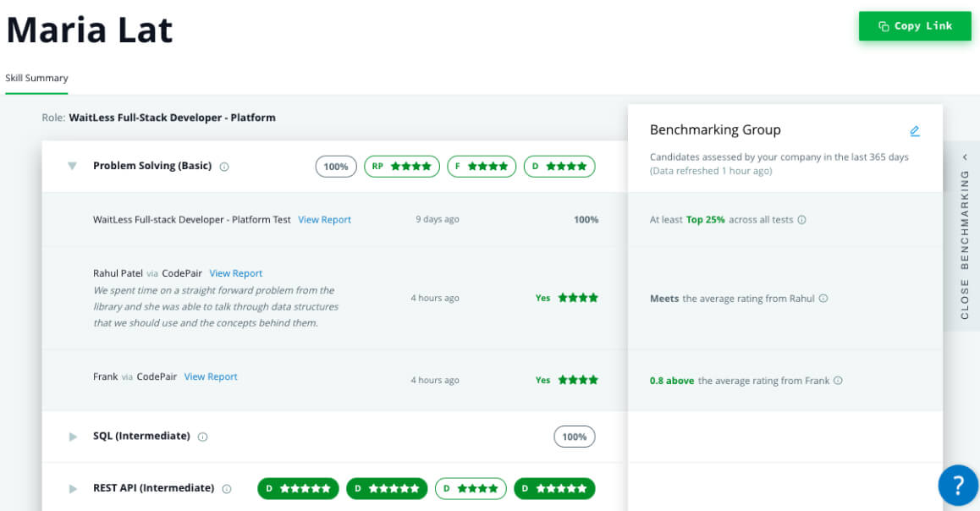
Task: Collapse the Problem Solving (Basic) section
Action: click(x=72, y=166)
